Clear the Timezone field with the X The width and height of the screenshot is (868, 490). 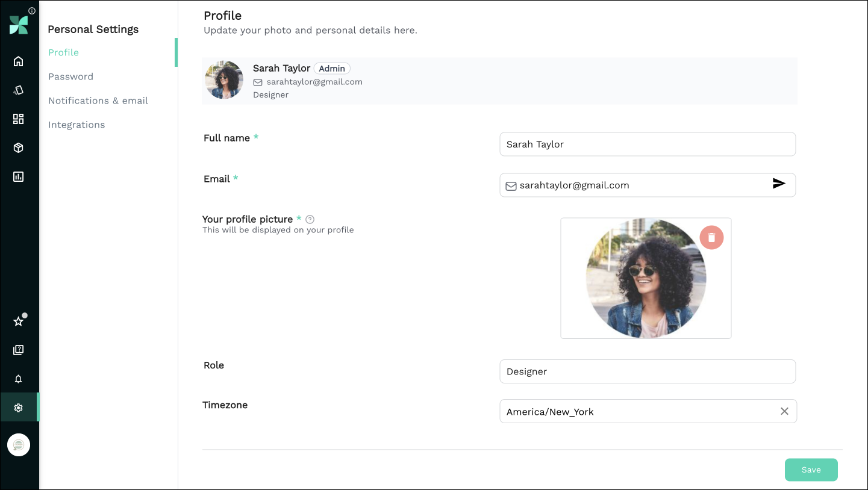point(784,411)
